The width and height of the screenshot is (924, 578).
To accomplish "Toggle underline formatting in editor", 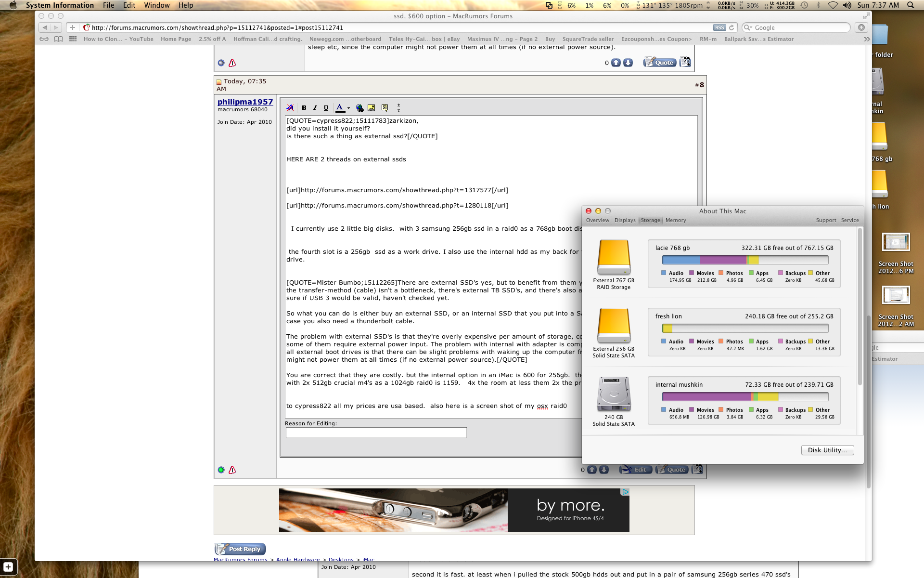I will 326,108.
